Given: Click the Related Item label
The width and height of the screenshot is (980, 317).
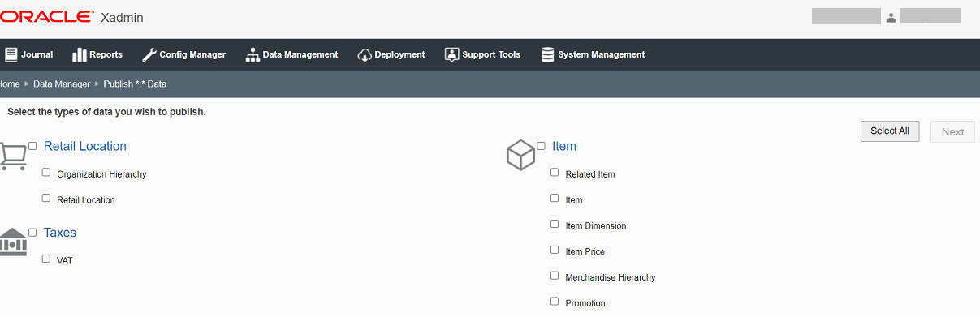Looking at the screenshot, I should pyautogui.click(x=590, y=174).
